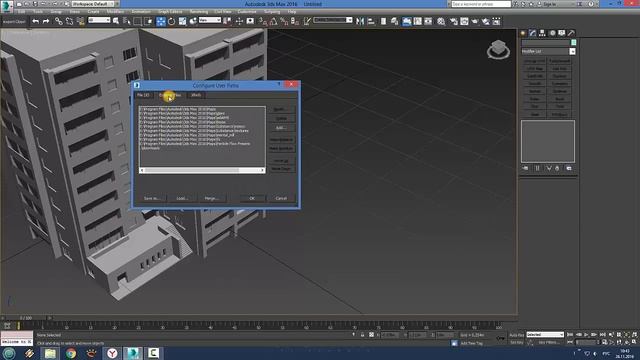This screenshot has width=640, height=360.
Task: Click the keyword search field
Action: tap(481, 4)
